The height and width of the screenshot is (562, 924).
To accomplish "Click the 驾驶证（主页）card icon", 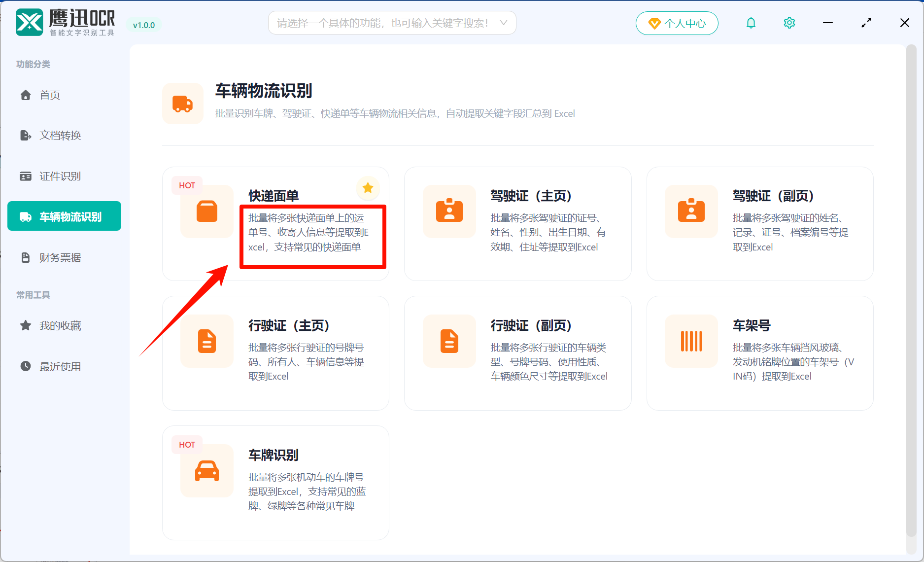I will point(449,212).
